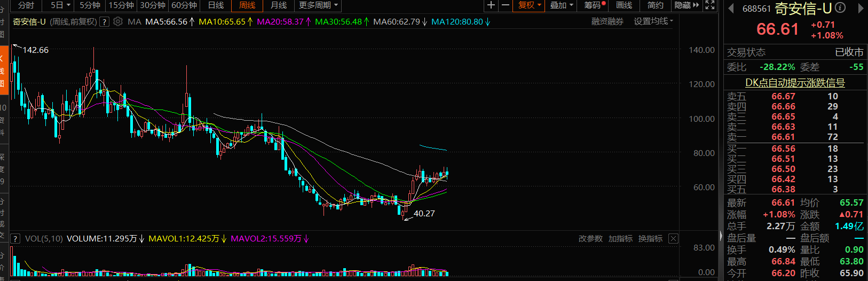
Task: Close the VOL indicator panel
Action: [674, 239]
